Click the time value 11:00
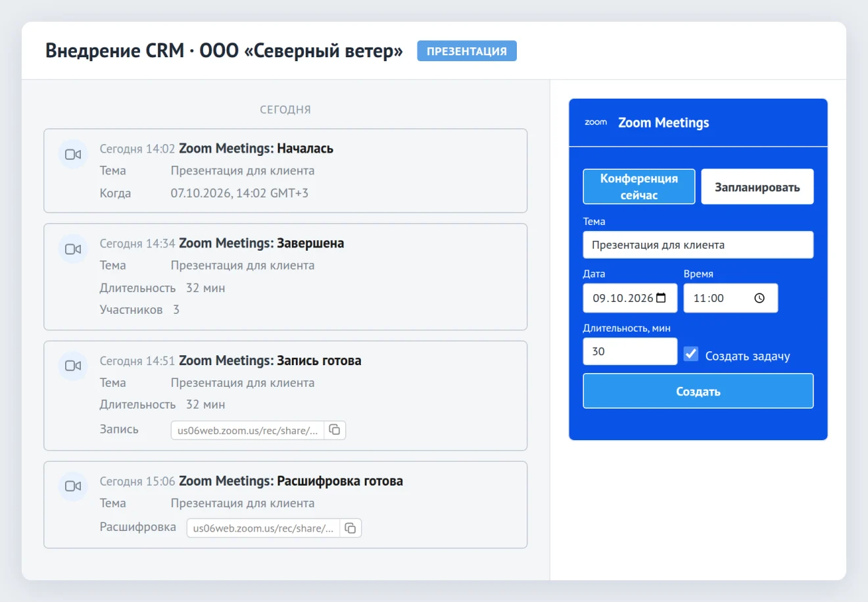Screen dimensions: 868x602 tap(708, 298)
